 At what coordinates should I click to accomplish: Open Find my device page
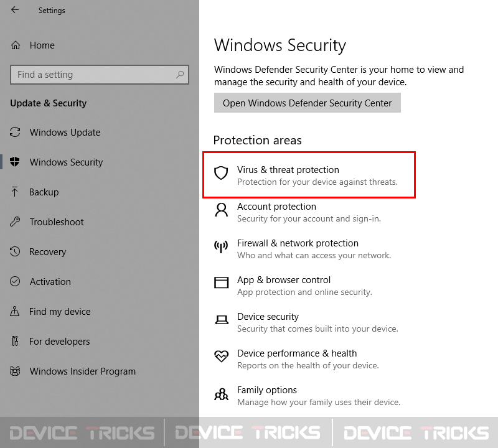pos(60,312)
